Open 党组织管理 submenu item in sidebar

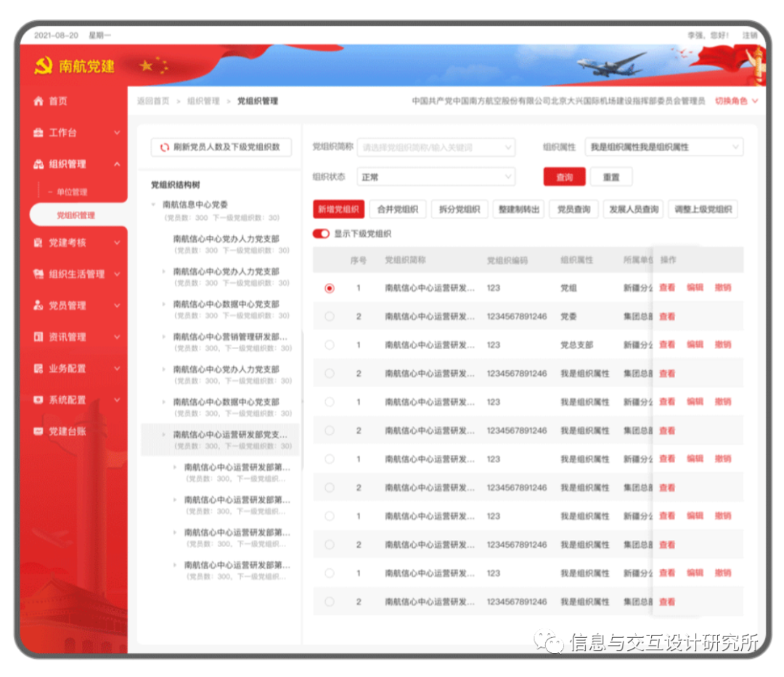[x=75, y=216]
